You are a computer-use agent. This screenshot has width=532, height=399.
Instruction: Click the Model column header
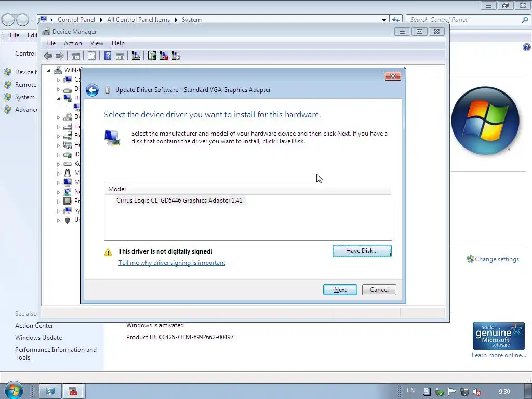(x=248, y=189)
